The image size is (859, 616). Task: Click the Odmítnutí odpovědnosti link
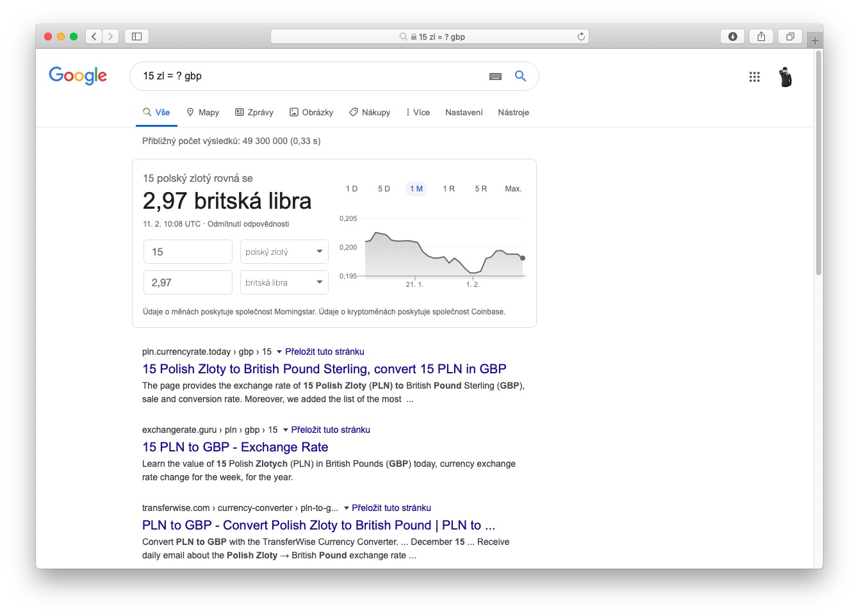(x=248, y=224)
